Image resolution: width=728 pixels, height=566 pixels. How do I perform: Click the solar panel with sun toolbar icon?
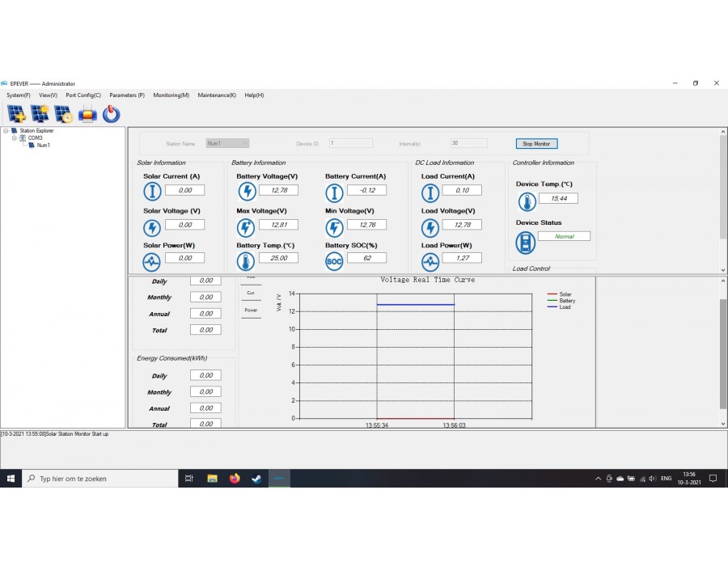pyautogui.click(x=40, y=114)
